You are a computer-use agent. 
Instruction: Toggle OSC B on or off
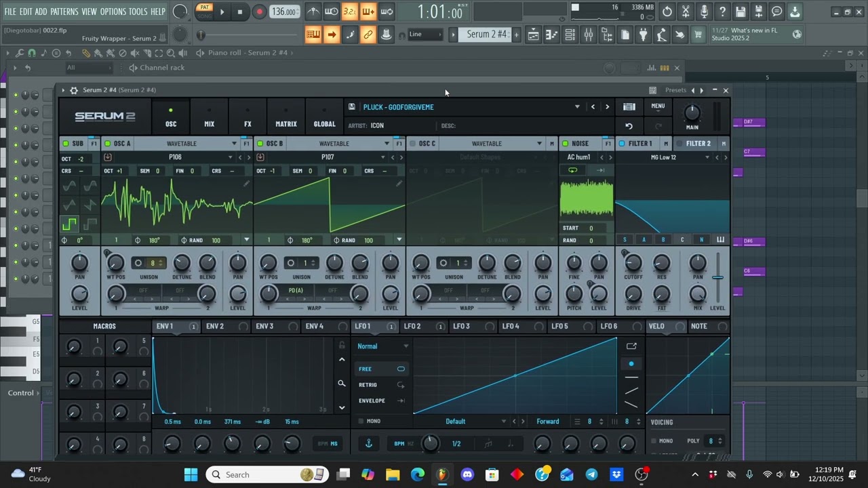tap(260, 144)
